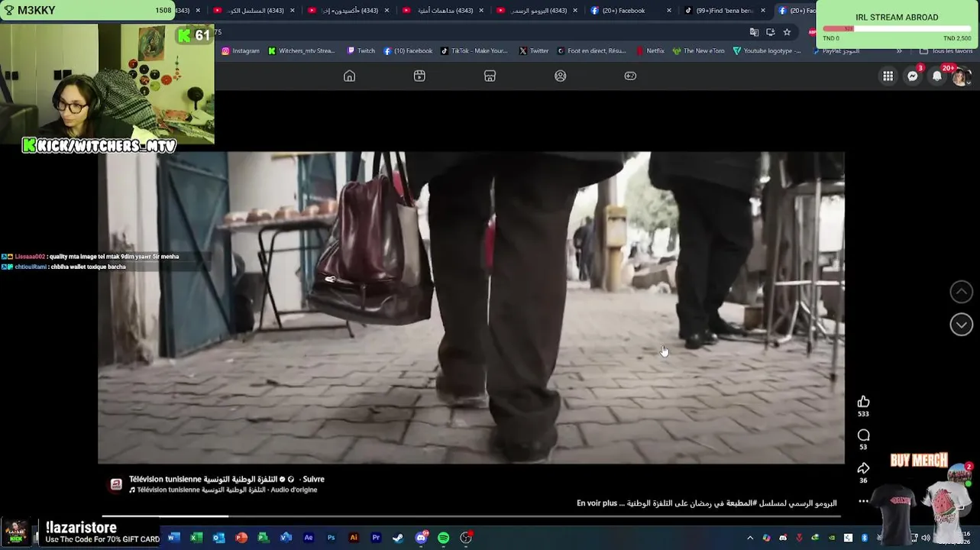980x550 pixels.
Task: Switch to the البرومو الرسمي YouTube tab
Action: 538,11
